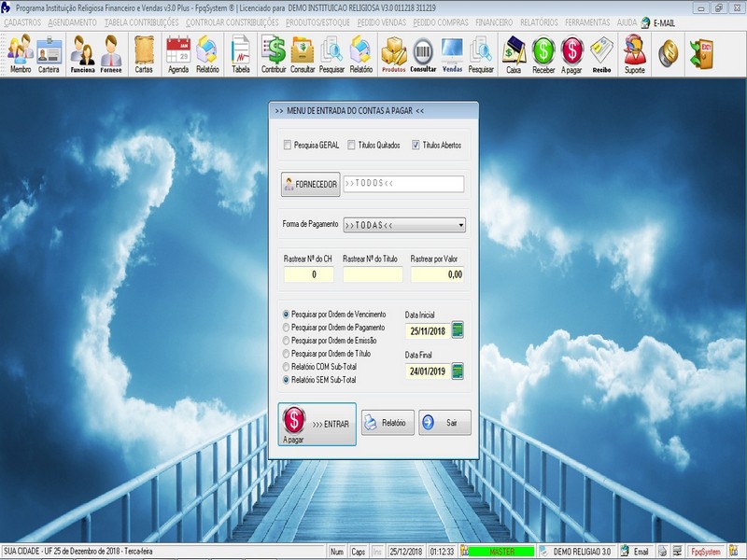Enable the Pesquisa GERAL checkbox
Image resolution: width=747 pixels, height=560 pixels.
pyautogui.click(x=288, y=145)
